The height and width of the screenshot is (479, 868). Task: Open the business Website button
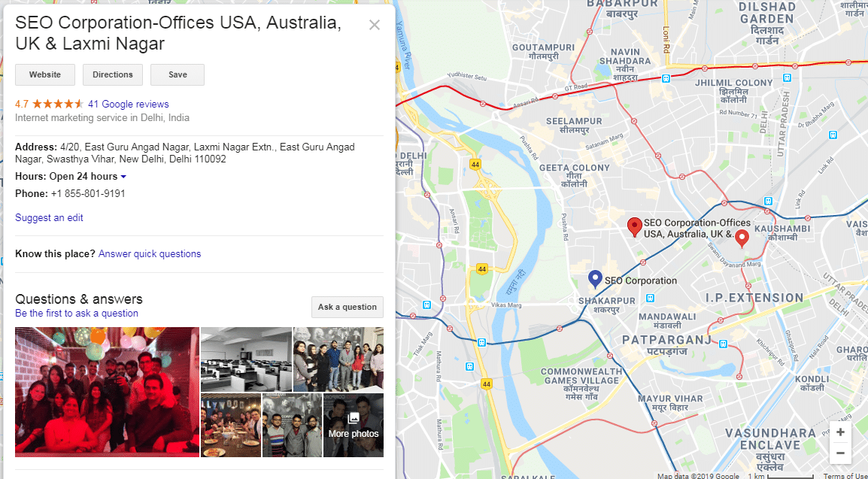coord(45,74)
